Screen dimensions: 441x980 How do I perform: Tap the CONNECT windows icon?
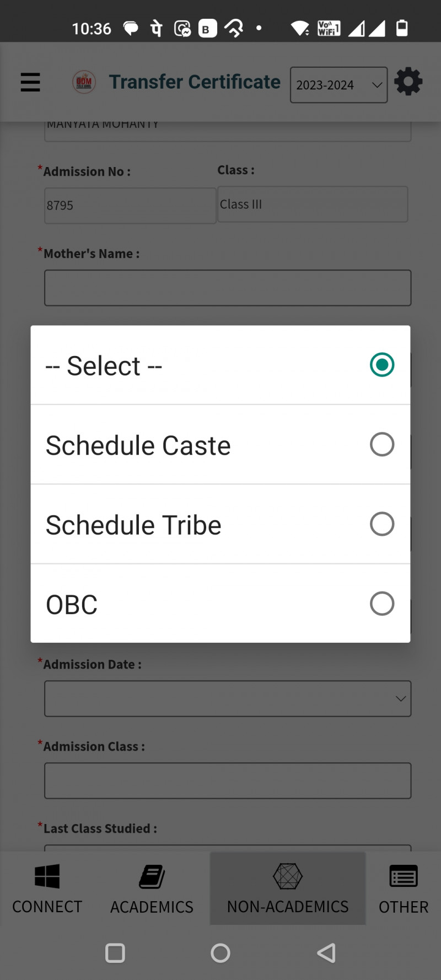point(47,876)
